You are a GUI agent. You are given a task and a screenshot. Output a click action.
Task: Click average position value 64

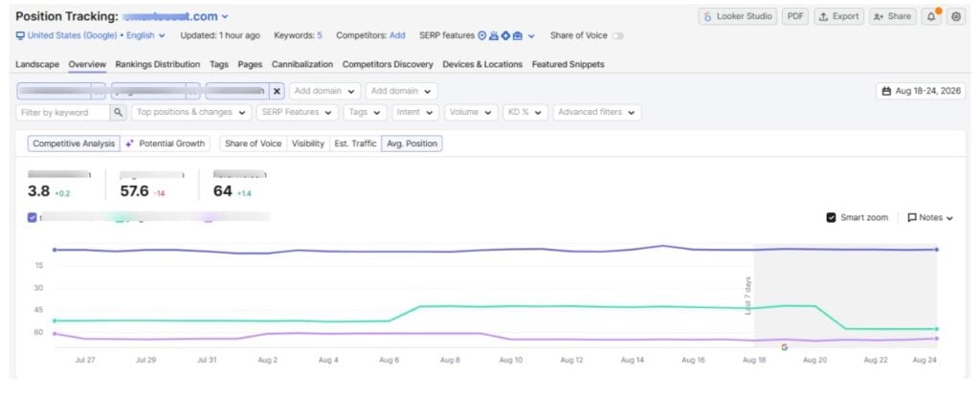click(222, 191)
